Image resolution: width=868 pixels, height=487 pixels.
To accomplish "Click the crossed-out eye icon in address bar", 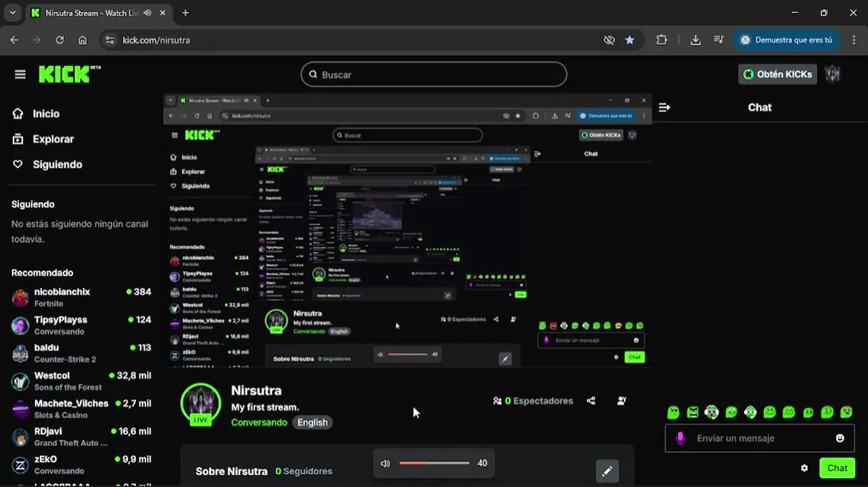I will point(609,40).
